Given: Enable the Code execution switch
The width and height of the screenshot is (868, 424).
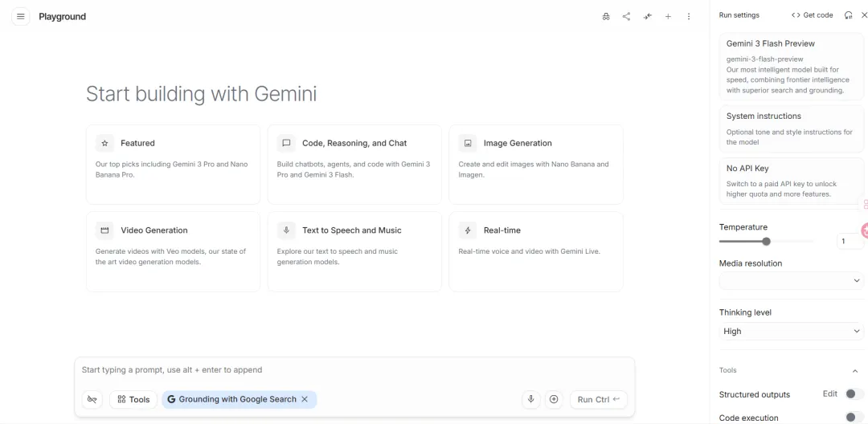Looking at the screenshot, I should pyautogui.click(x=854, y=418).
